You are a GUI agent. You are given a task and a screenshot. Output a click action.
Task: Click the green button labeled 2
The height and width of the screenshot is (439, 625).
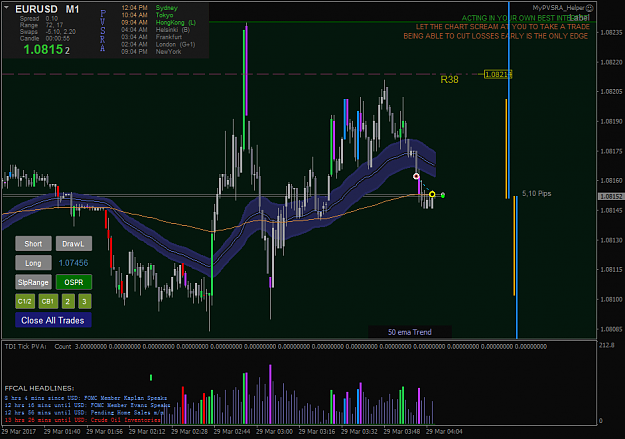click(68, 301)
